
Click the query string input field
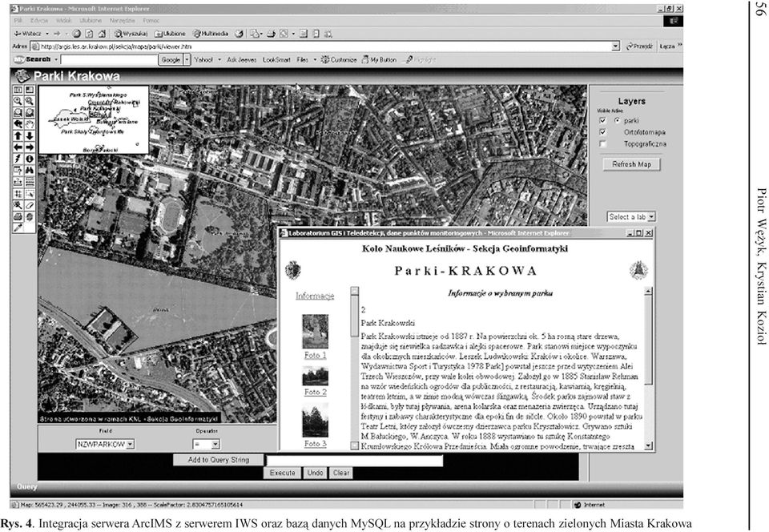(355, 461)
